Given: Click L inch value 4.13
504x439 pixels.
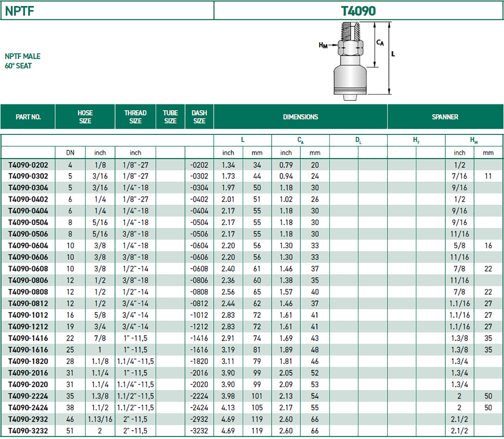Looking at the screenshot, I should click(x=228, y=407).
